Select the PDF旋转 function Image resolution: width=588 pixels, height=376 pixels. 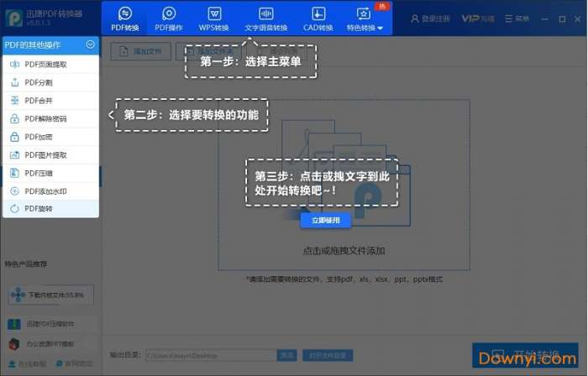pos(50,209)
